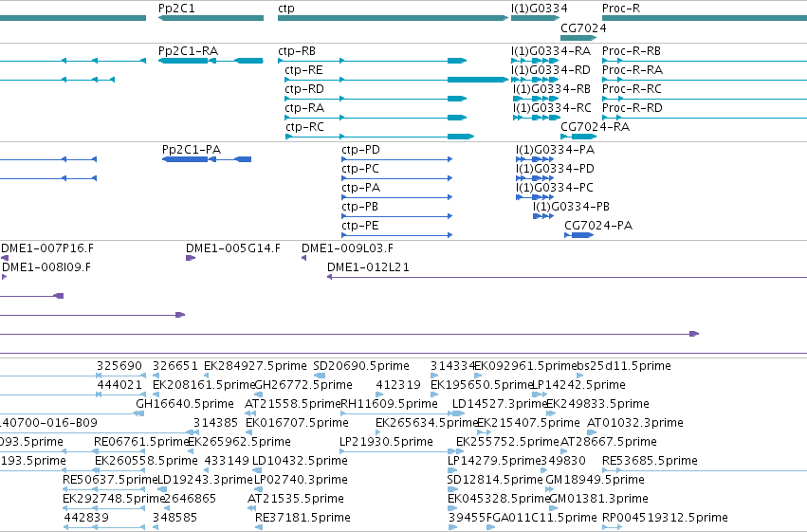Select protein CG7024-PA
This screenshot has height=532, width=807.
pos(598,226)
